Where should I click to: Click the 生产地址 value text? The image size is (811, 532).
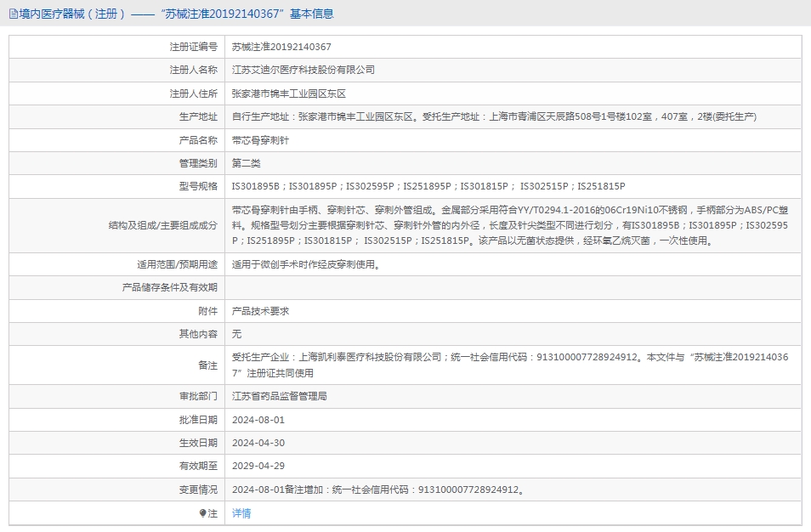[494, 116]
